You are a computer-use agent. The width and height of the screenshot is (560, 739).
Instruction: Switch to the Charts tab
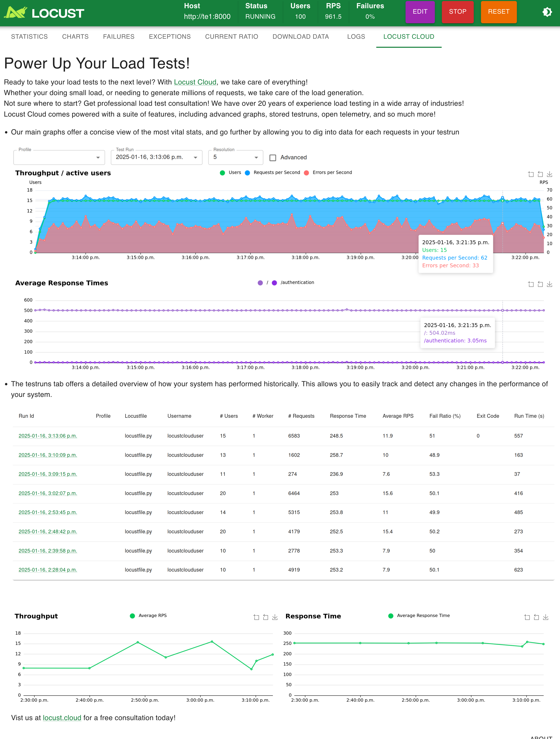point(75,37)
